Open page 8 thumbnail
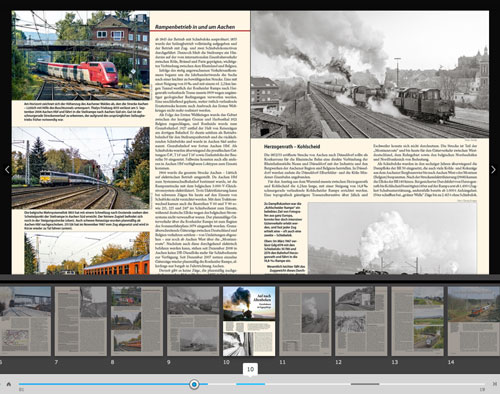 coord(137,321)
